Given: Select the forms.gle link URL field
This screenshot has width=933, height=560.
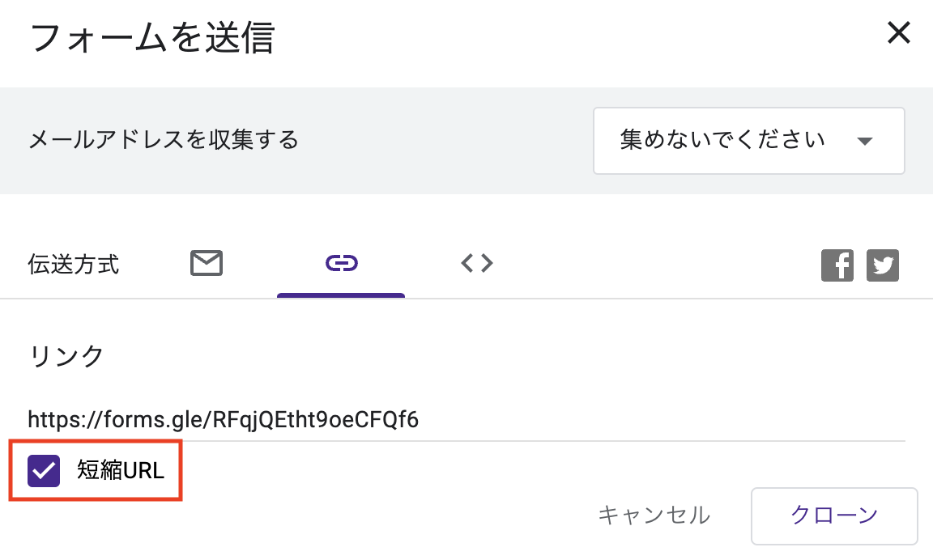Looking at the screenshot, I should tap(466, 420).
